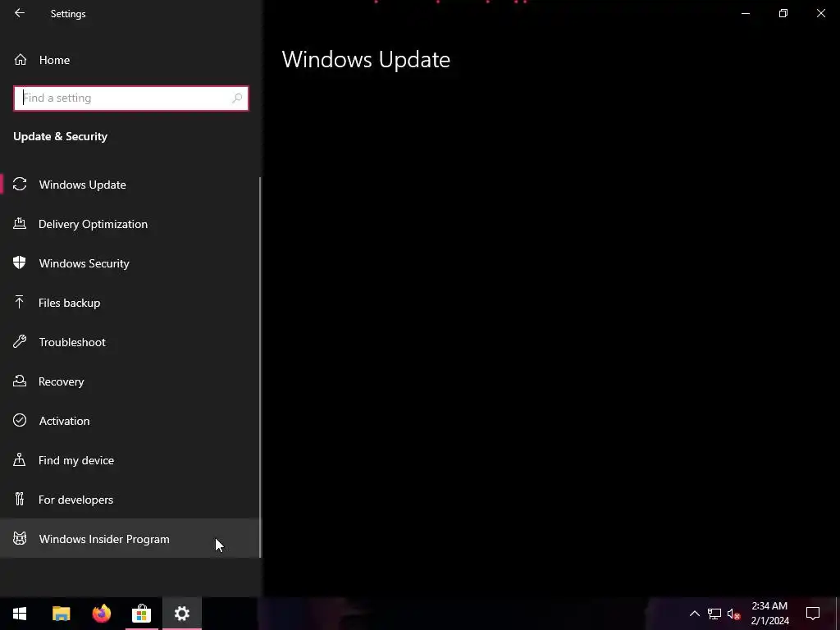Screen dimensions: 840x630
Task: Click the Windows Security shield icon
Action: [x=20, y=263]
